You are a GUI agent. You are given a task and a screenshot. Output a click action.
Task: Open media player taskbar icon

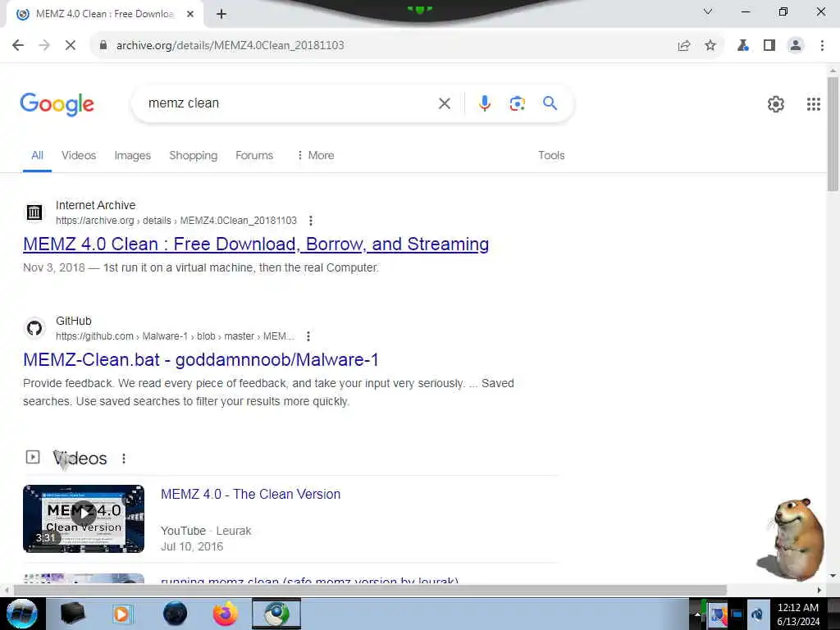click(121, 614)
